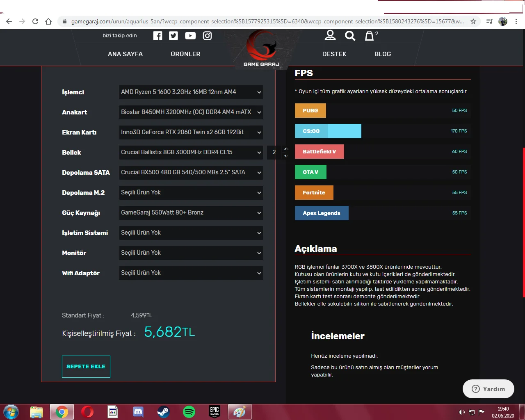
Task: Click the Apex Legends FPS label
Action: point(322,213)
